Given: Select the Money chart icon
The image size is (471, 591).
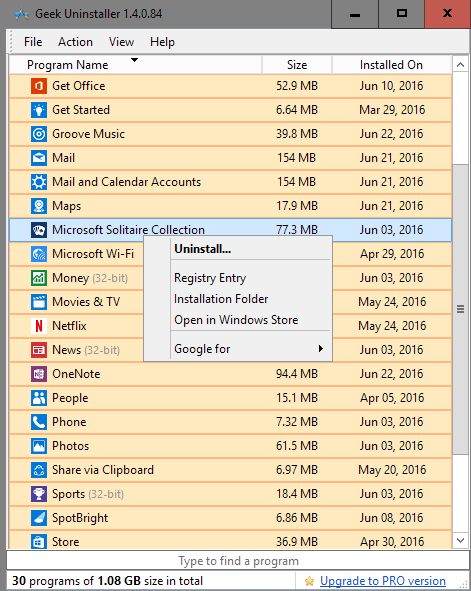Looking at the screenshot, I should (39, 278).
